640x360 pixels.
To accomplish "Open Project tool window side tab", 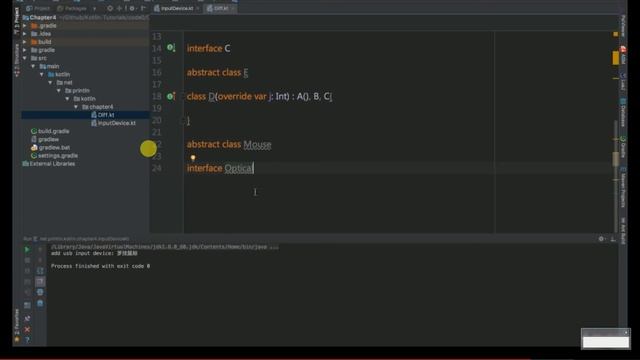I will click(17, 20).
